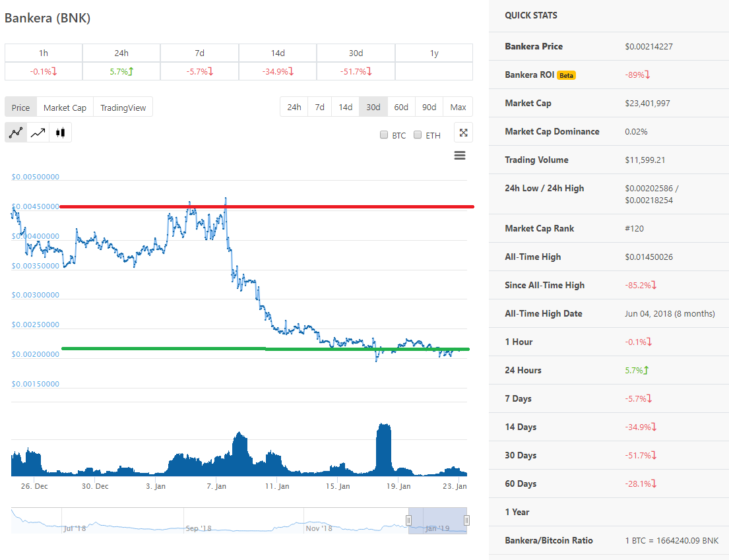
Task: Click the 24h Low / 24h High label
Action: pyautogui.click(x=544, y=188)
